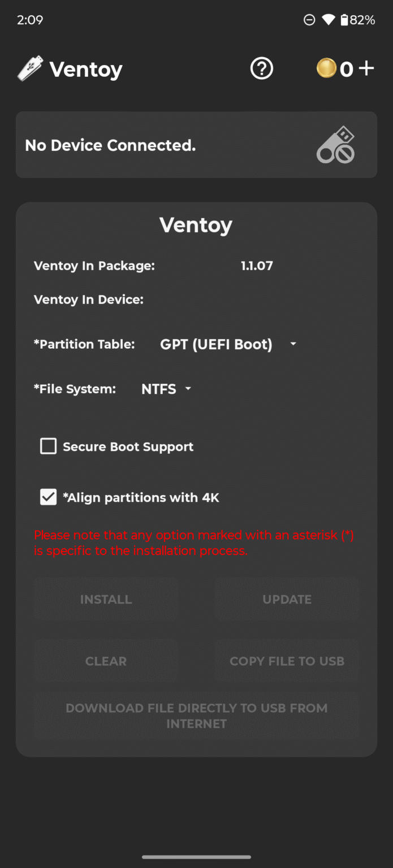
Task: Open the help question mark icon
Action: point(261,68)
